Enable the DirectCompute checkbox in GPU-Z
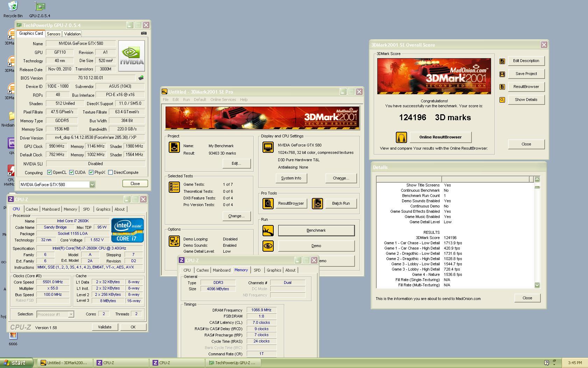The width and height of the screenshot is (588, 368). point(110,172)
